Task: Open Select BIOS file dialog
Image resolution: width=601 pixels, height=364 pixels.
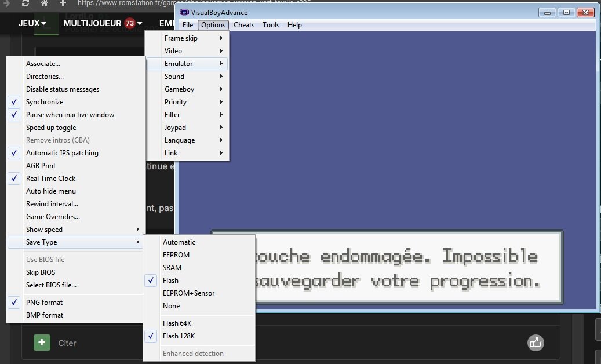Action: (x=51, y=285)
